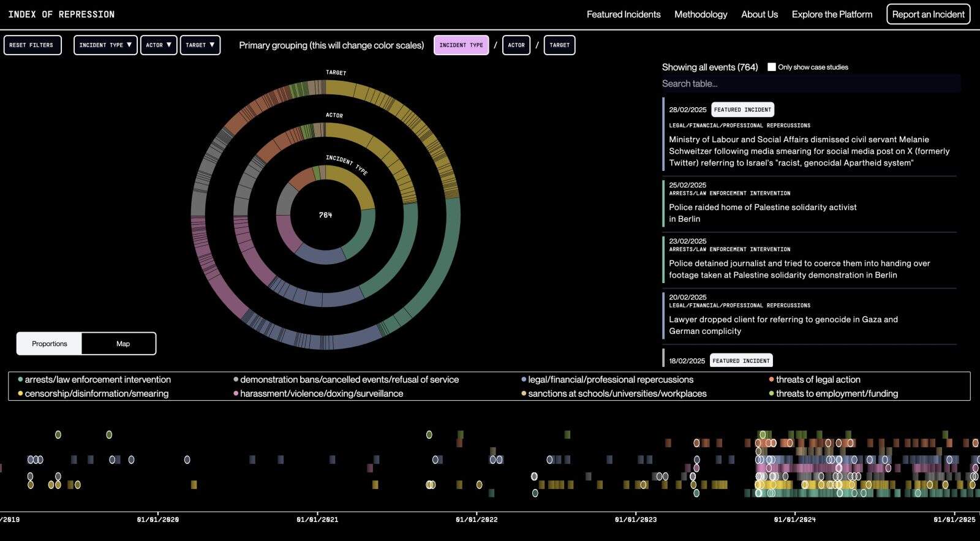Switch the view toggle to Map
980x541 pixels.
123,344
